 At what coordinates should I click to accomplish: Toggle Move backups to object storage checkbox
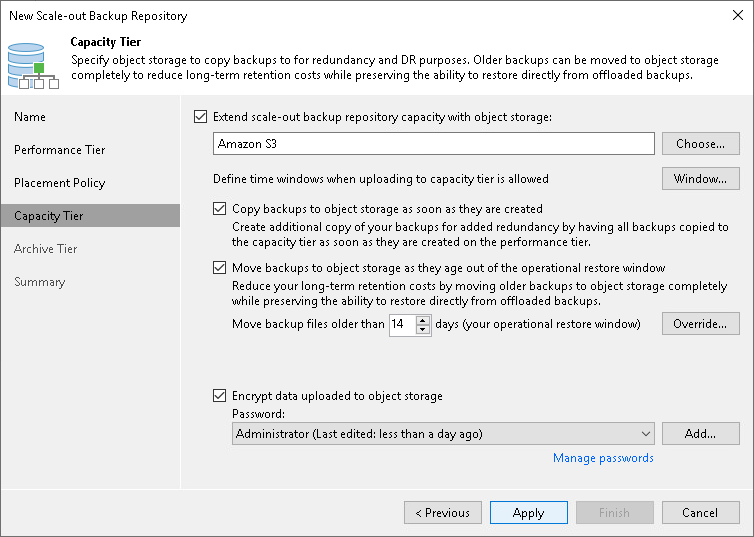click(x=220, y=268)
